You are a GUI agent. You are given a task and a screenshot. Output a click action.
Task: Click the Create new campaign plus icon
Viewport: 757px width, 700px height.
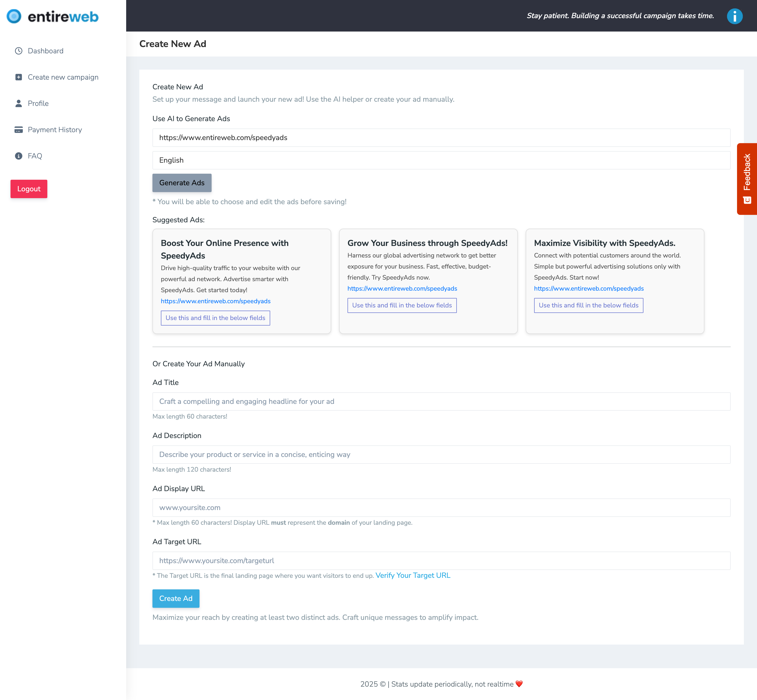[19, 77]
